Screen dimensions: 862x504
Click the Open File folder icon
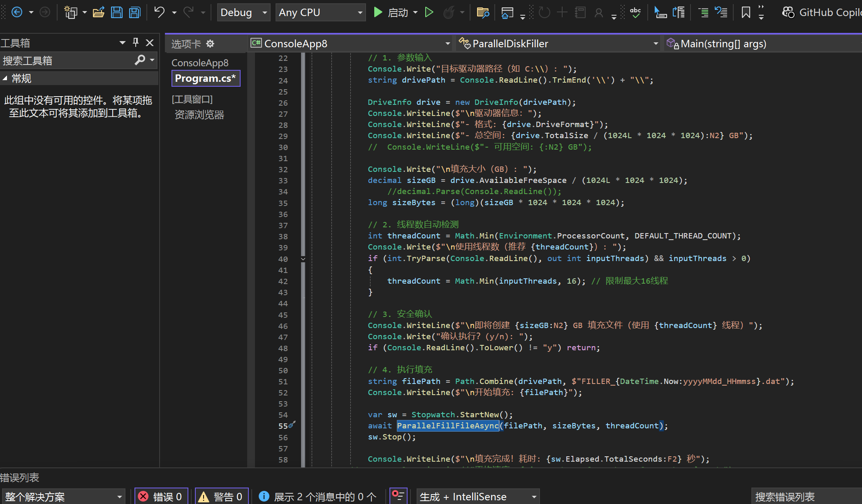(x=98, y=12)
